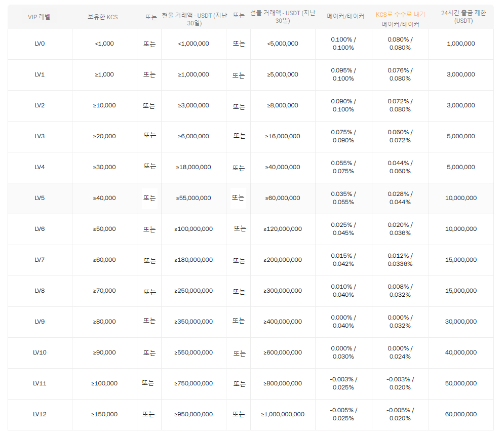The width and height of the screenshot is (504, 434).
Task: Select the LV12 level cell
Action: click(40, 414)
